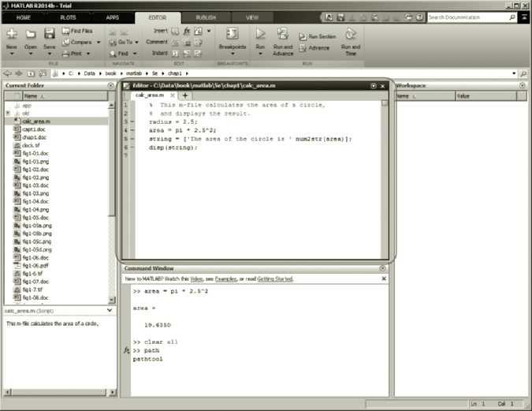
Task: Open Workspace panel actions circle icon
Action: (523, 85)
